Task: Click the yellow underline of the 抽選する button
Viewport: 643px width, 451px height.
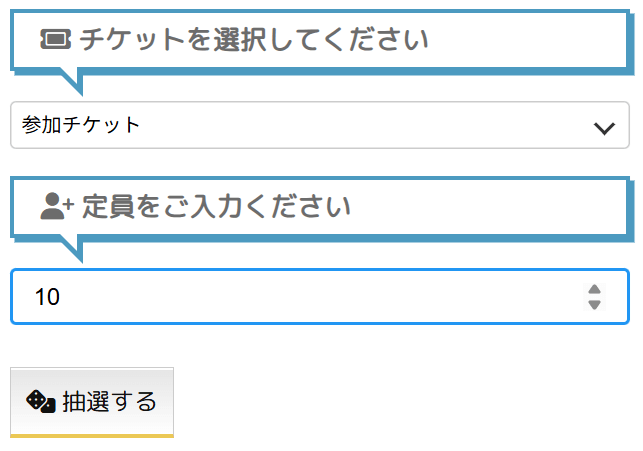Action: (x=92, y=435)
